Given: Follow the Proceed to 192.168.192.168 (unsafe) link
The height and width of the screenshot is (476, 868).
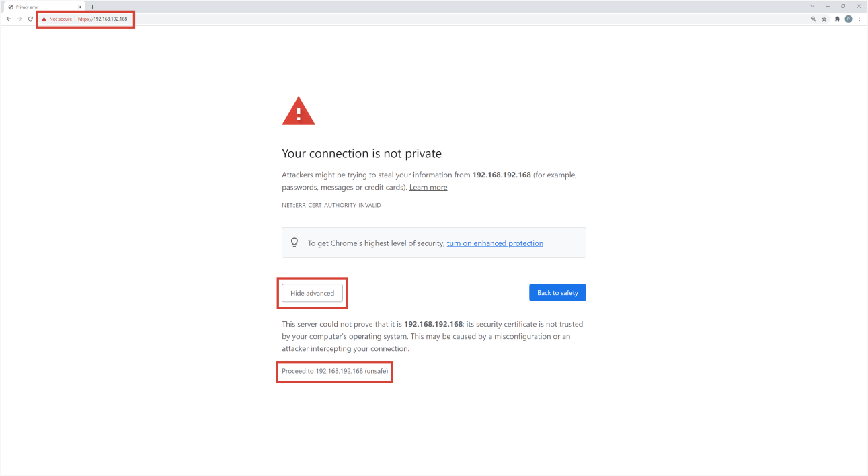Looking at the screenshot, I should [x=335, y=371].
